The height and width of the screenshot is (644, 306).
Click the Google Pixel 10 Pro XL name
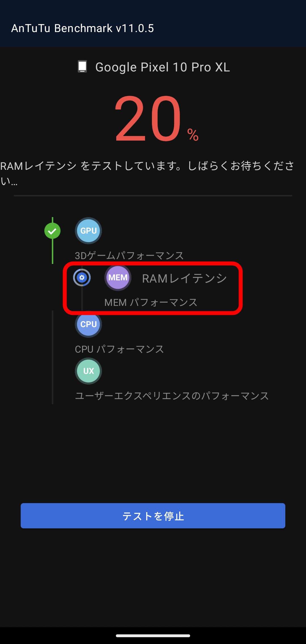click(x=163, y=67)
